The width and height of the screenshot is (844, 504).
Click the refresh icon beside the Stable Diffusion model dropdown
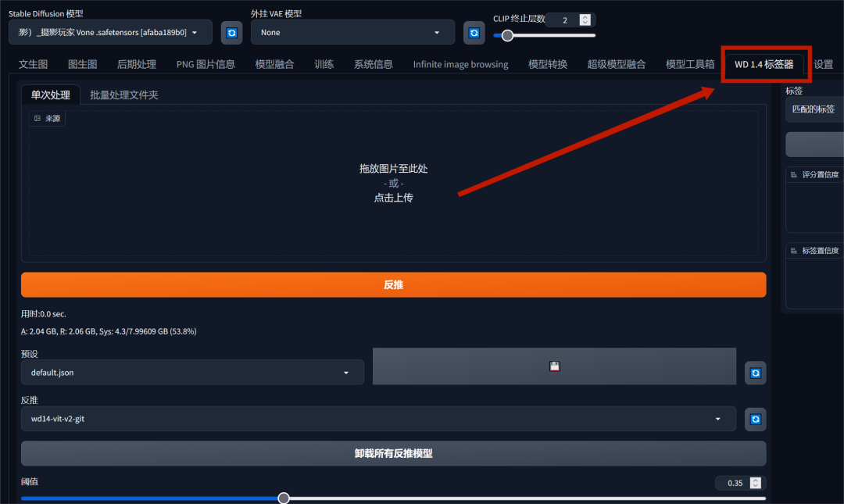tap(231, 32)
